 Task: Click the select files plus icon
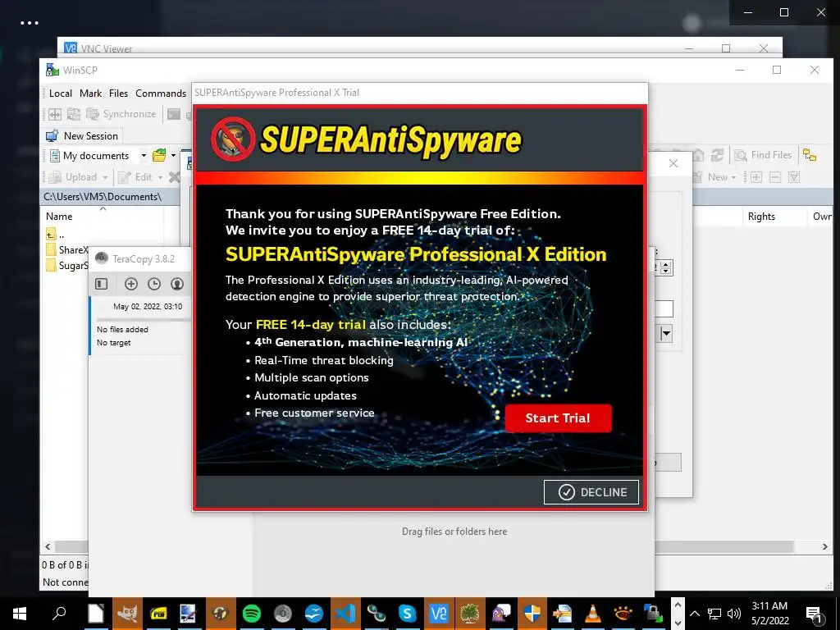point(756,177)
